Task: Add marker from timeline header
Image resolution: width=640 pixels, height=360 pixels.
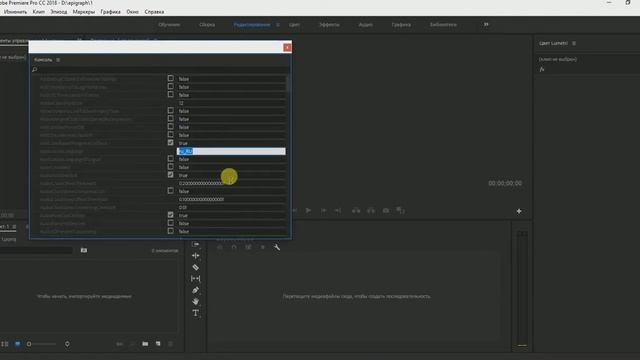Action: coord(262,247)
